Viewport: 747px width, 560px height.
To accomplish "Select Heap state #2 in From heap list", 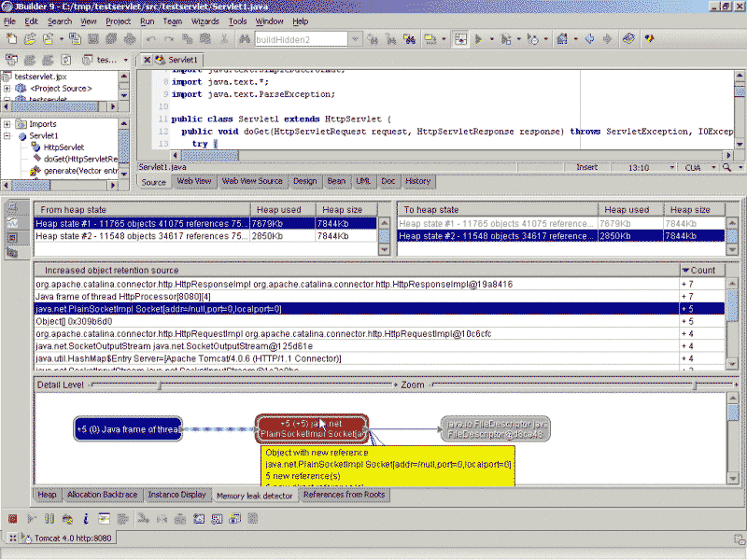I will [140, 237].
